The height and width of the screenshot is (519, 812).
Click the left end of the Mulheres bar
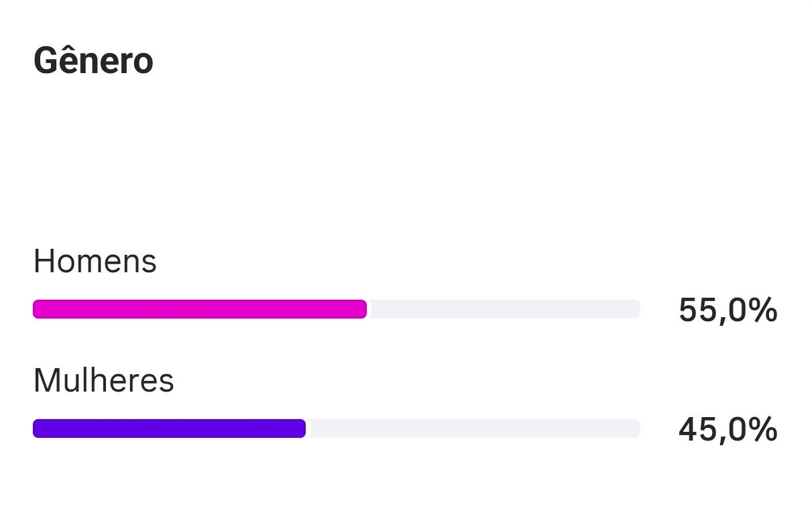pyautogui.click(x=36, y=428)
